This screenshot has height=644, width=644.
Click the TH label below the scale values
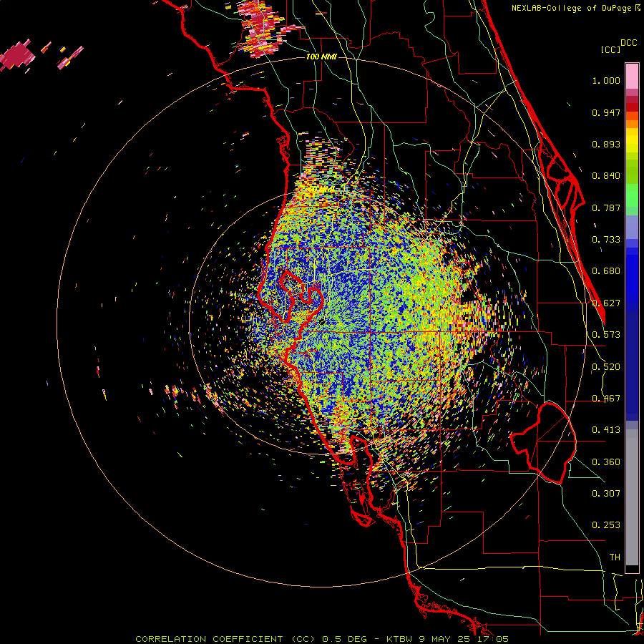[615, 557]
